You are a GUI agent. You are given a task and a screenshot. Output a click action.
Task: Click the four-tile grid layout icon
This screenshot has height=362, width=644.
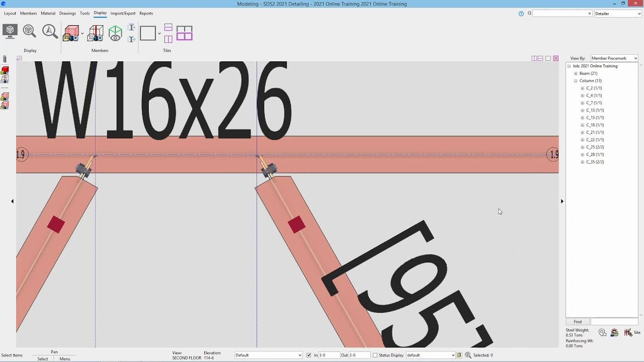point(185,33)
